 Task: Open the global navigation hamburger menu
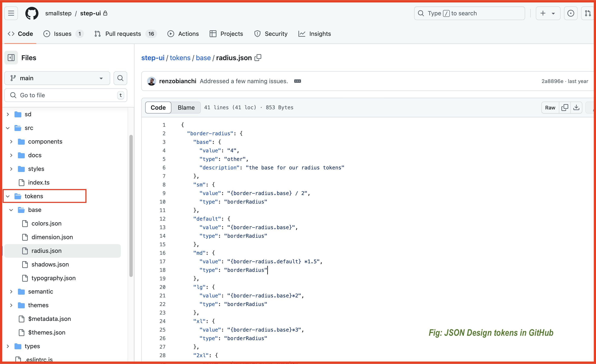click(x=11, y=13)
